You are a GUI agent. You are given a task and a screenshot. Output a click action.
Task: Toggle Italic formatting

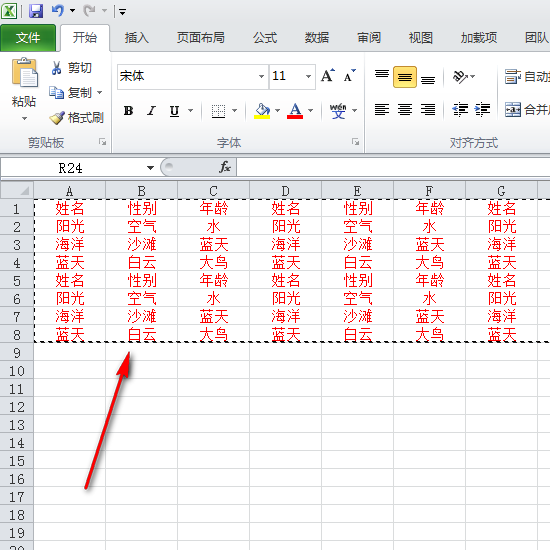coord(151,110)
